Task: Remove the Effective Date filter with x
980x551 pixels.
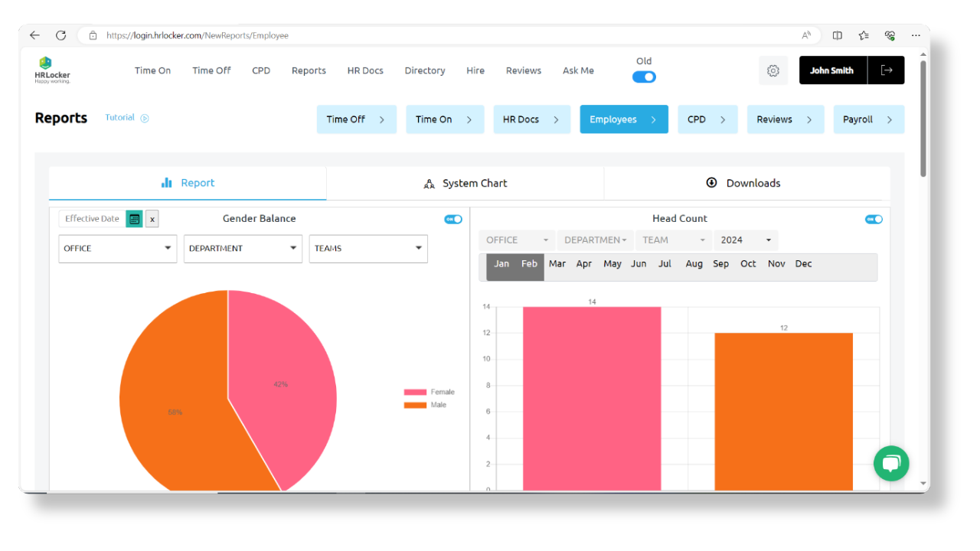Action: [152, 219]
